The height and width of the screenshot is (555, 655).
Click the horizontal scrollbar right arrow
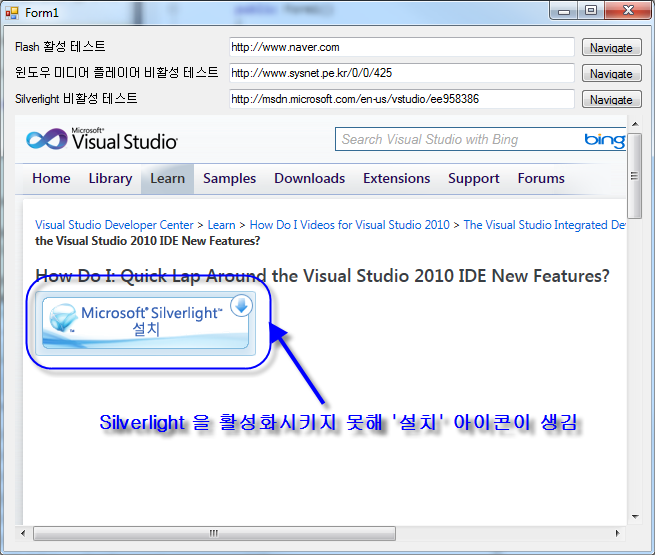click(x=619, y=534)
